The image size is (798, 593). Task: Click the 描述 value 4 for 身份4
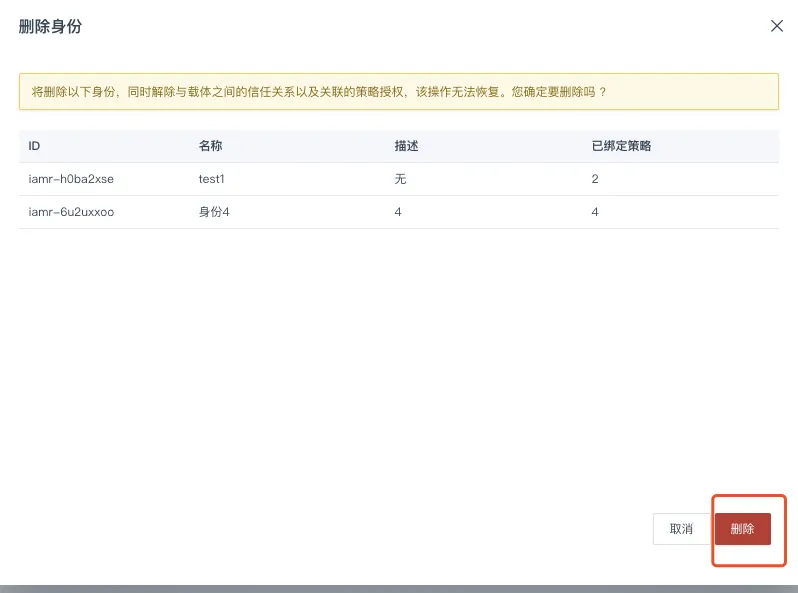pyautogui.click(x=398, y=212)
